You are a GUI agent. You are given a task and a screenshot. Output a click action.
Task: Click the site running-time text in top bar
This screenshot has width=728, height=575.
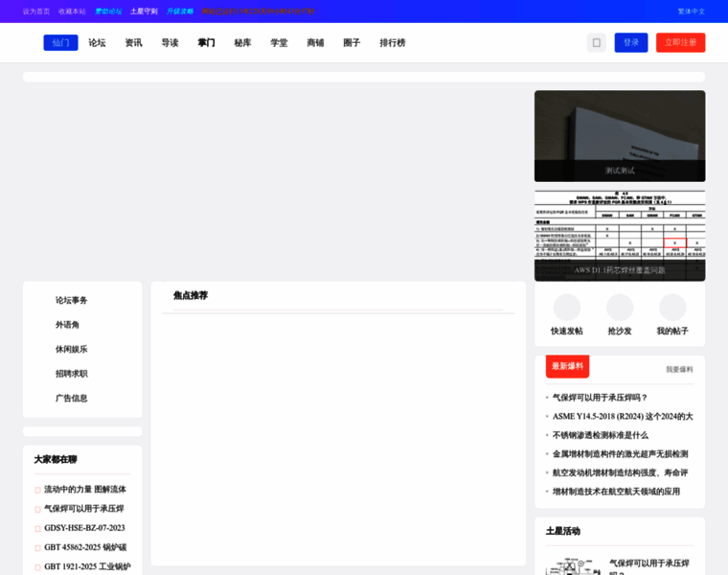click(x=258, y=11)
